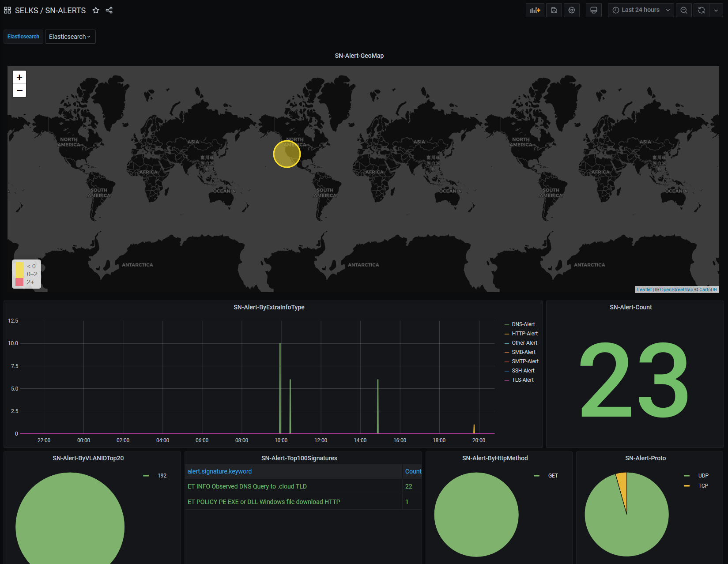The width and height of the screenshot is (728, 564).
Task: Save the dashboard with disk icon
Action: point(554,10)
